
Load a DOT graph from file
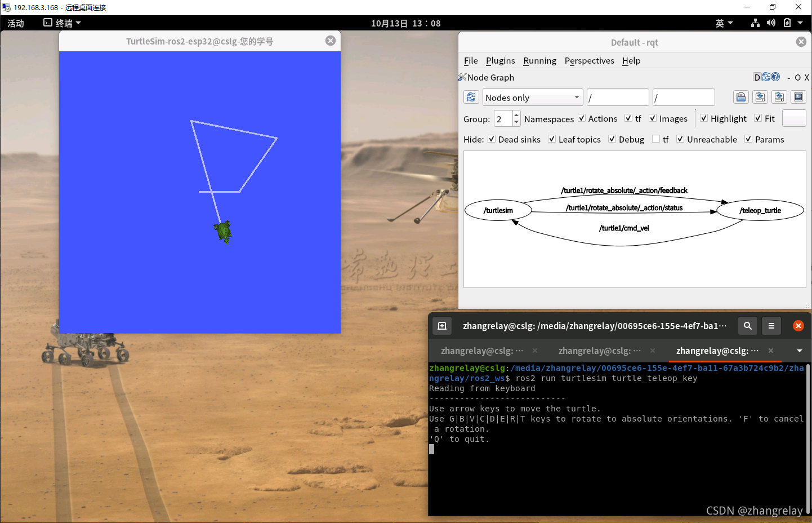point(741,97)
